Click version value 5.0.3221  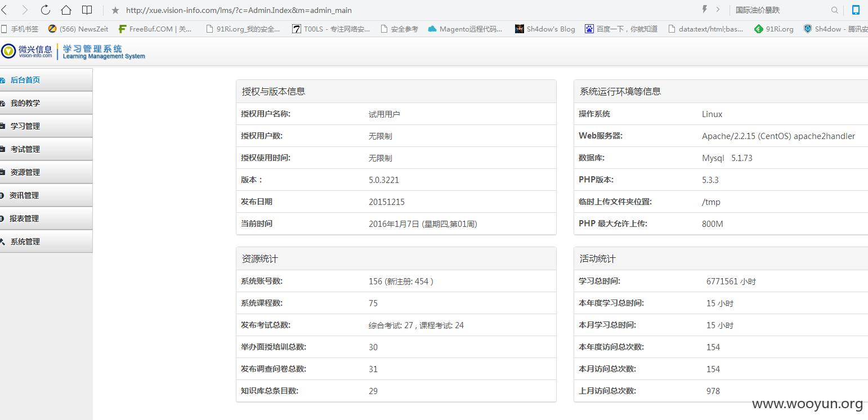(x=384, y=180)
